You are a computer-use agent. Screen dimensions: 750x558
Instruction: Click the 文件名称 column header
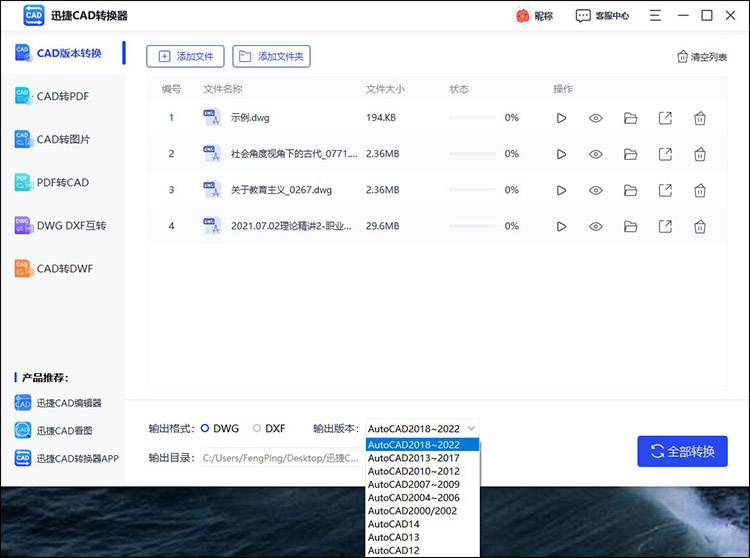pyautogui.click(x=223, y=89)
